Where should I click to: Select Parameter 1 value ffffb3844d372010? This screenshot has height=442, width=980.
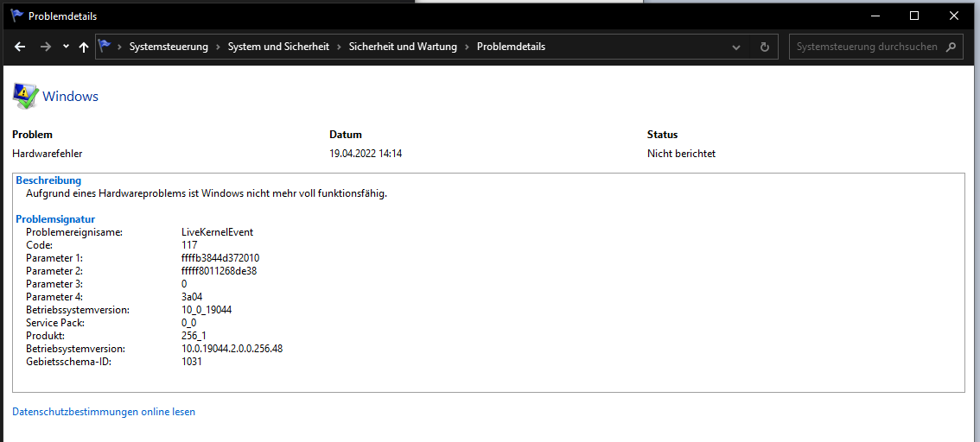(x=220, y=258)
